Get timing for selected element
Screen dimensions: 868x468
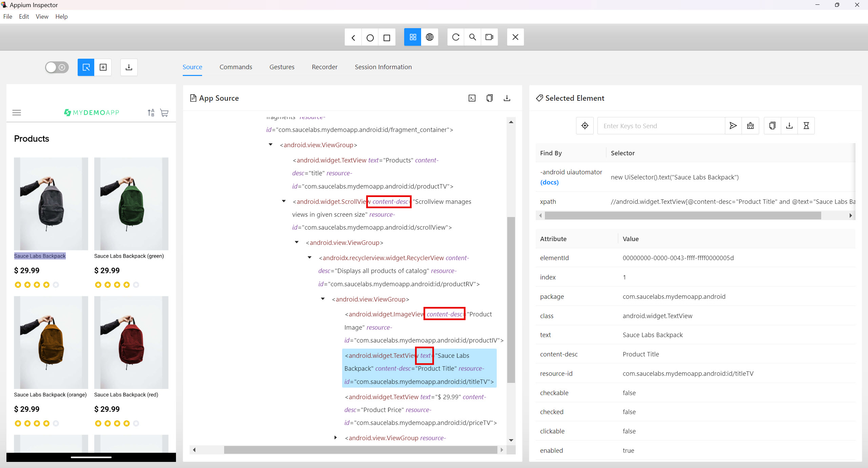point(806,126)
